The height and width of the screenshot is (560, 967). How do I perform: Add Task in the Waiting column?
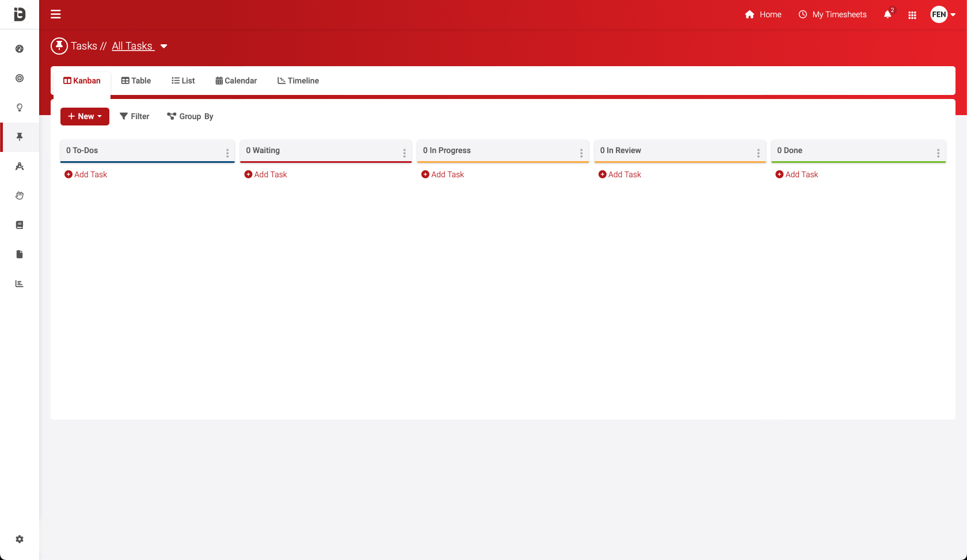[x=265, y=174]
